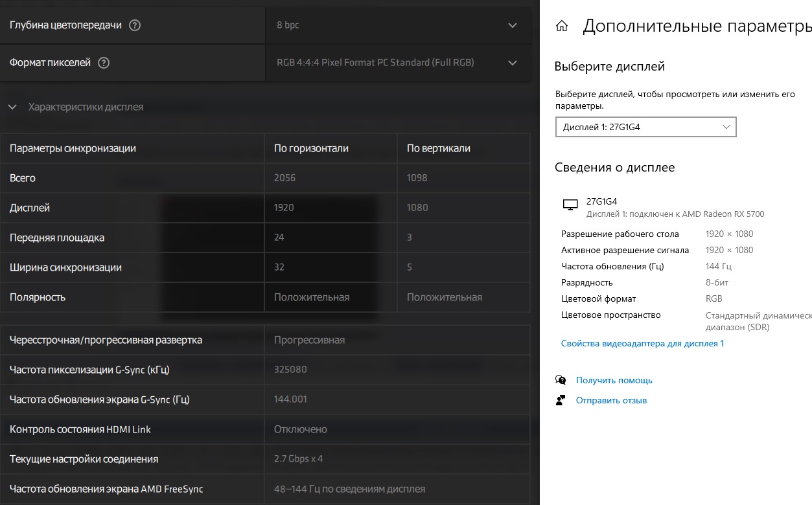Open the 8 bpc color depth dropdown
Viewport: 812px width, 505px height.
pyautogui.click(x=397, y=25)
